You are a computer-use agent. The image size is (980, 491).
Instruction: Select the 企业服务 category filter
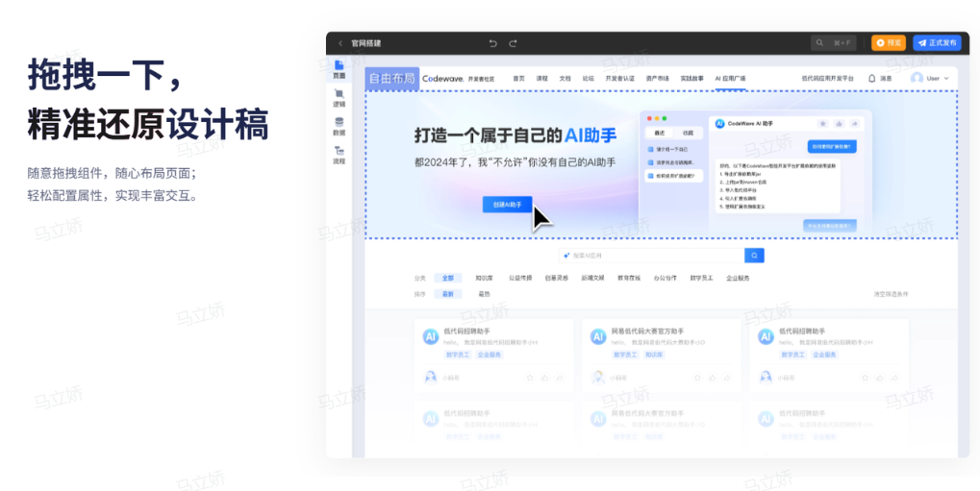click(x=738, y=278)
